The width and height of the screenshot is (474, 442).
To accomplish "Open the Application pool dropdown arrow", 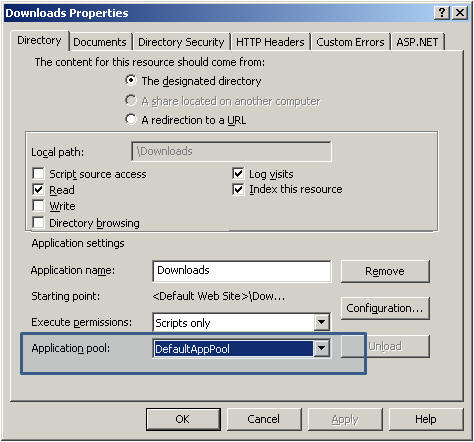I will (321, 348).
